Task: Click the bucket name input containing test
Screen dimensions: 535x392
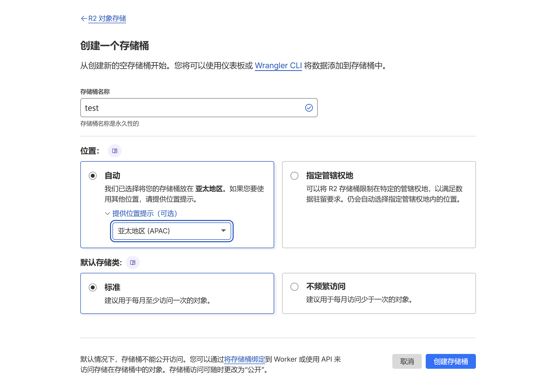Action: (173, 108)
